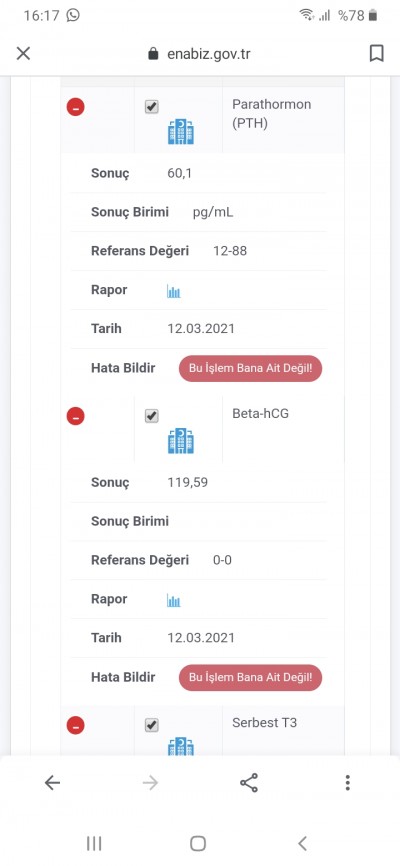This screenshot has width=400, height=866.
Task: Tap the enabiz.gov.tr address bar
Action: (200, 54)
